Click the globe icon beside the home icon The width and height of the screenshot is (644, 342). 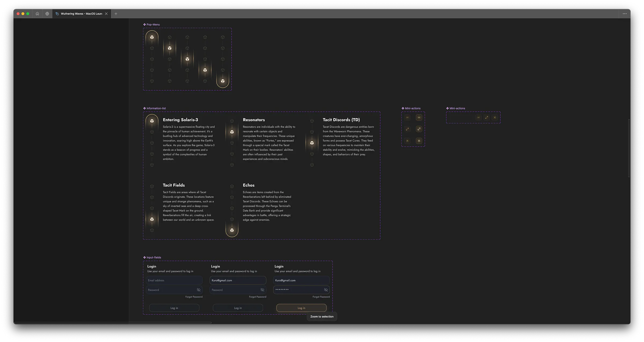(47, 14)
